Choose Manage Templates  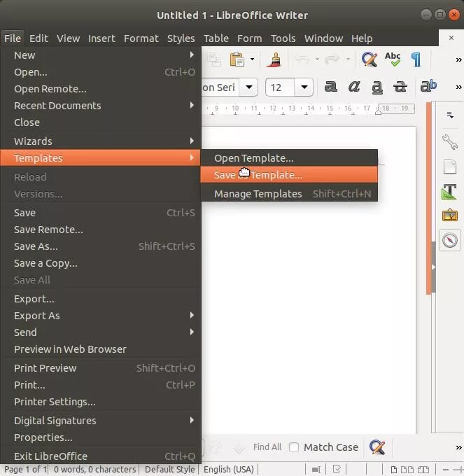(289, 194)
